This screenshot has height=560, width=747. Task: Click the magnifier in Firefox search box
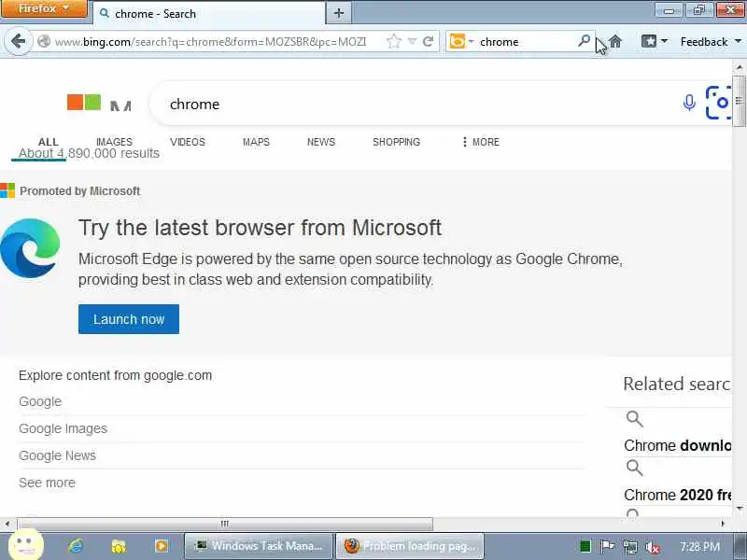click(585, 41)
